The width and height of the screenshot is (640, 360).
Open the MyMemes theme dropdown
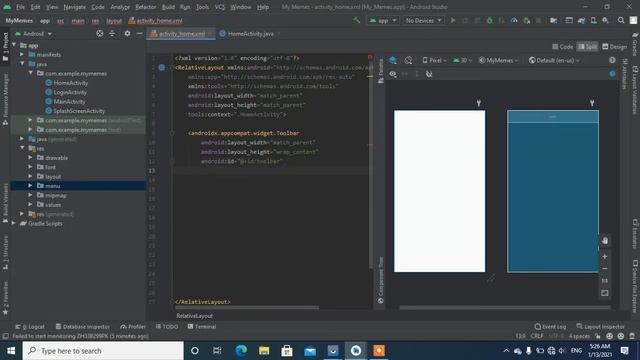pyautogui.click(x=498, y=60)
